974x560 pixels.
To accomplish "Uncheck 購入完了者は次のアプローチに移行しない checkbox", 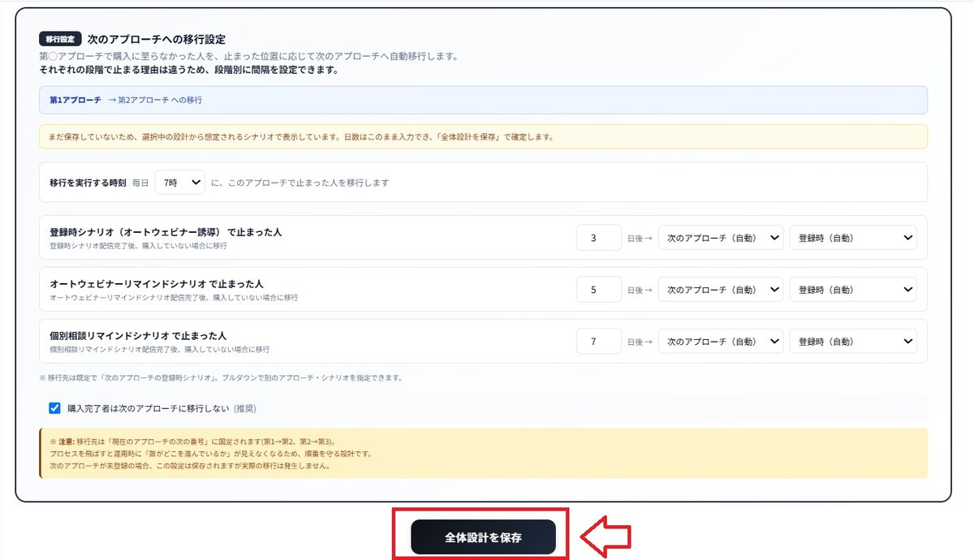I will click(54, 408).
